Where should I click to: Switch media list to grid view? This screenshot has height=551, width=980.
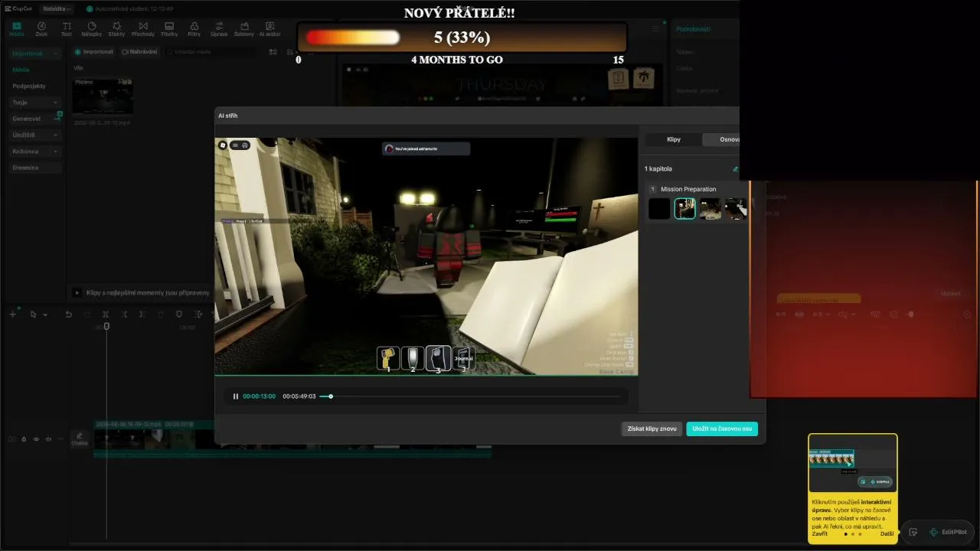273,52
